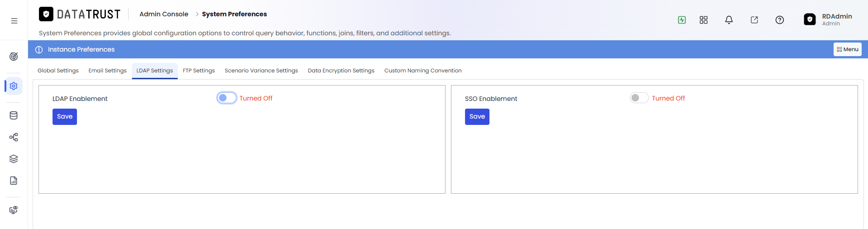The width and height of the screenshot is (868, 229).
Task: Open the report document sidebar icon
Action: [14, 181]
